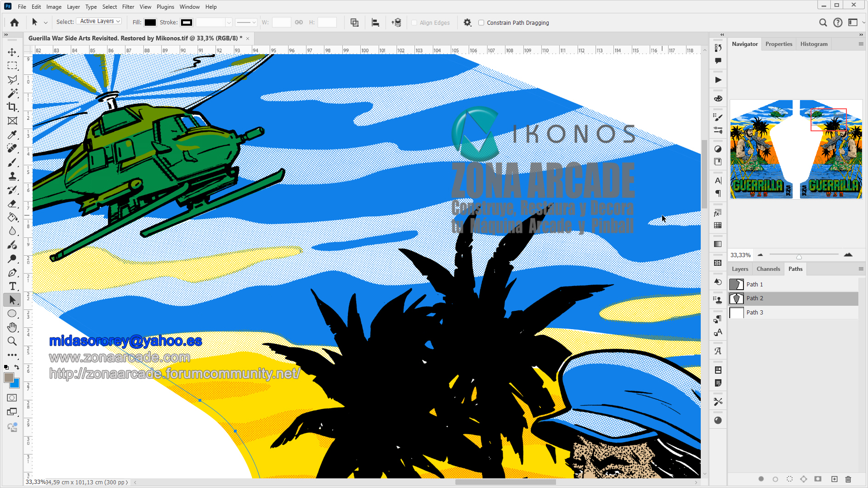Select the Spot Healing Brush tool

click(12, 148)
